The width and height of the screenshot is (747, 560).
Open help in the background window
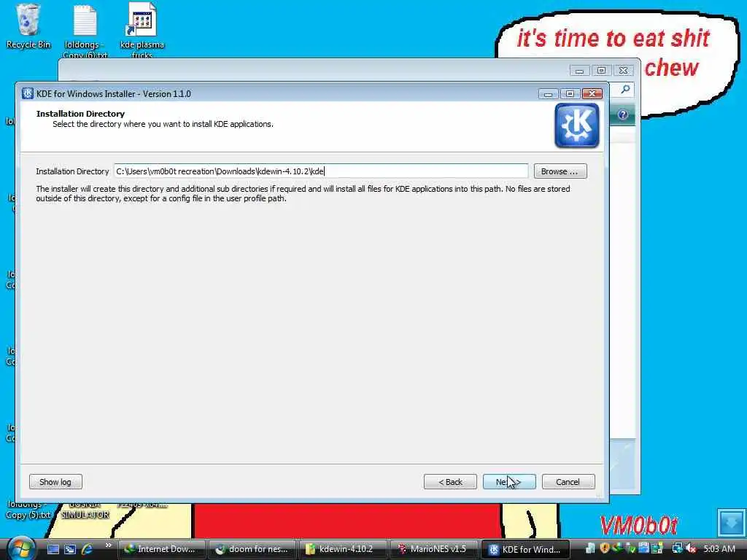(x=623, y=114)
